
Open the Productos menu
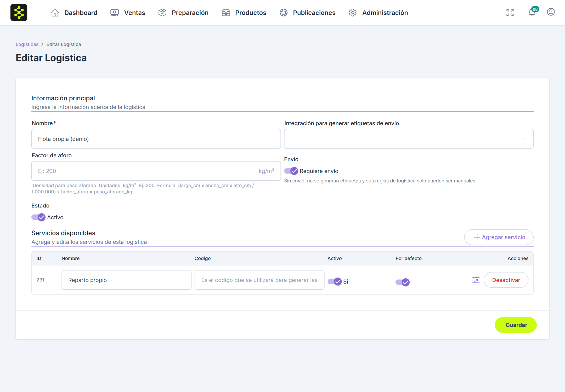click(244, 13)
